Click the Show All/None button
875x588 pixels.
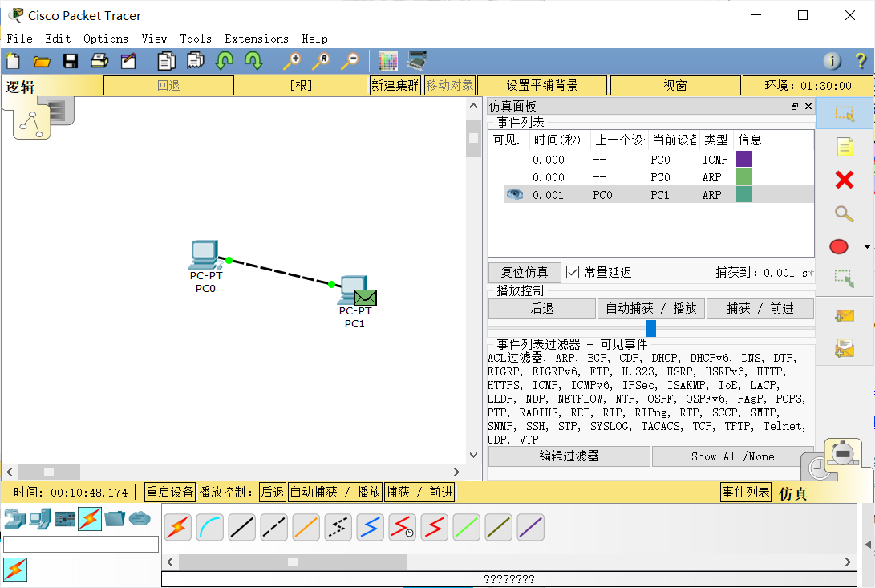pos(733,456)
